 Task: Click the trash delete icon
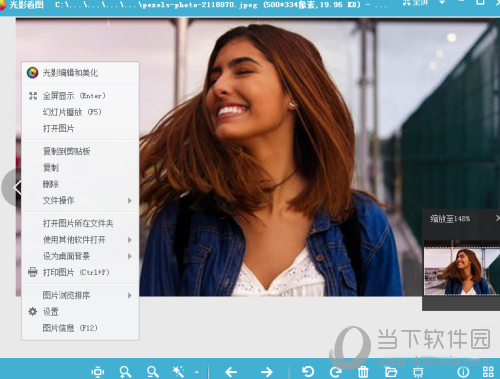click(363, 372)
